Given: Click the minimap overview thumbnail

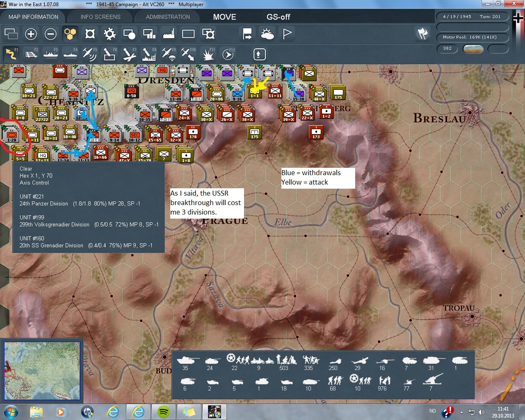Looking at the screenshot, I should [42, 370].
